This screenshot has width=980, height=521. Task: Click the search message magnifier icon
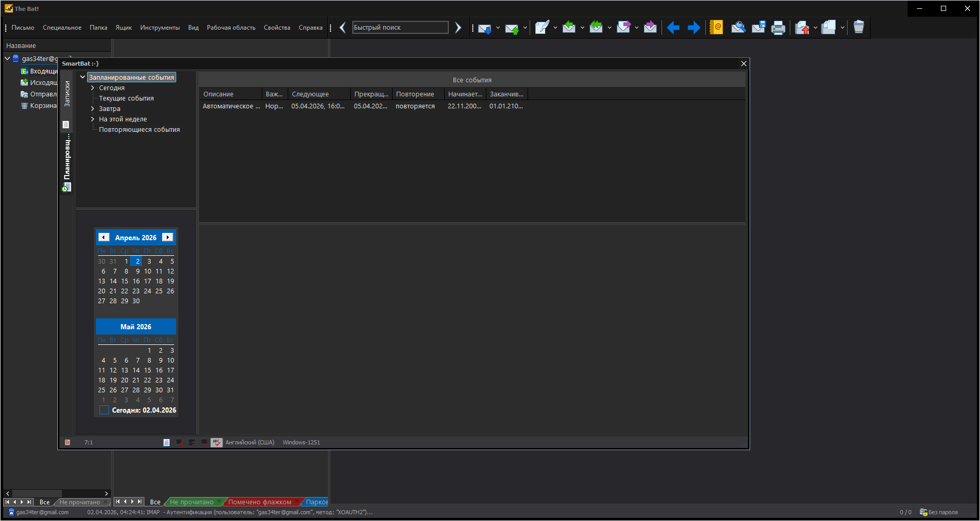point(738,28)
